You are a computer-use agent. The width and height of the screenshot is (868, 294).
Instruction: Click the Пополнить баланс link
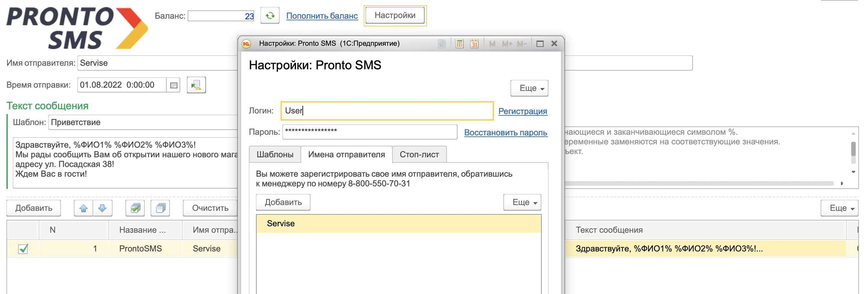(x=322, y=16)
